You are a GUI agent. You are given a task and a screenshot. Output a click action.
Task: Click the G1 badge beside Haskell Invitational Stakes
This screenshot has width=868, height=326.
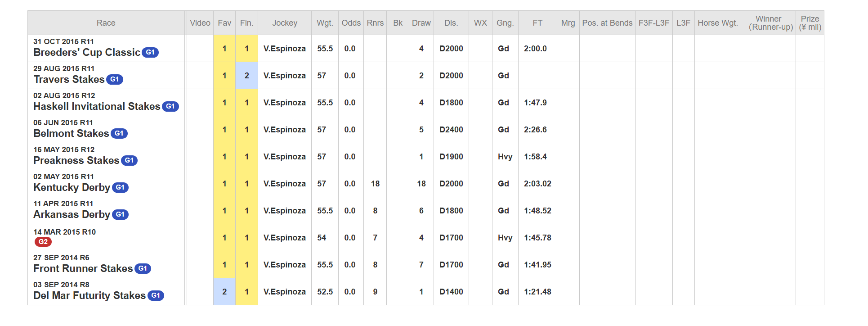[x=170, y=107]
